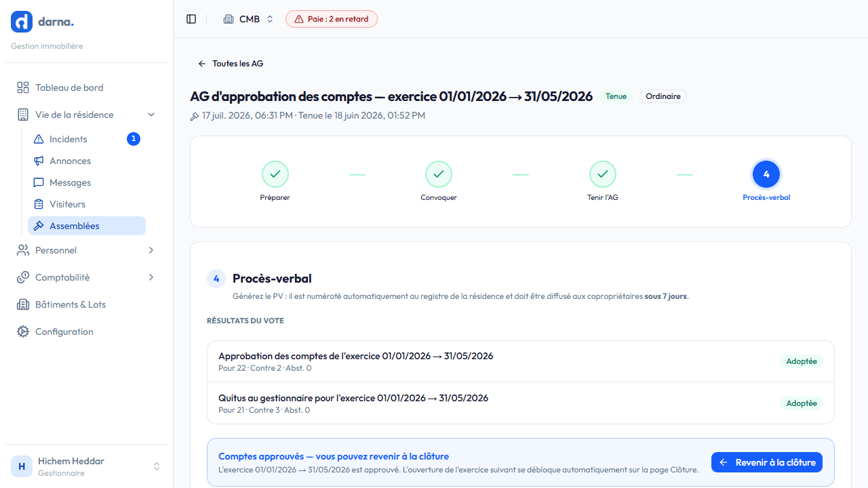868x488 pixels.
Task: Open the CMB residence switcher dropdown
Action: (x=249, y=19)
